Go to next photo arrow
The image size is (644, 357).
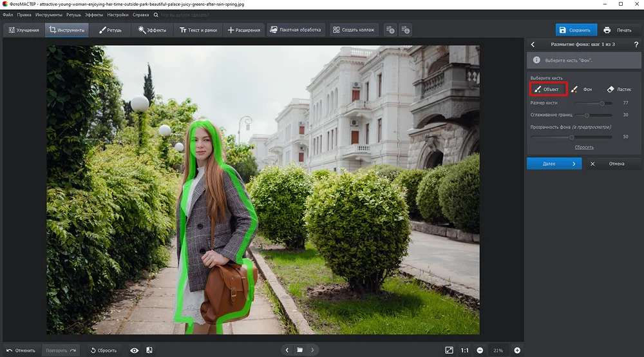312,350
